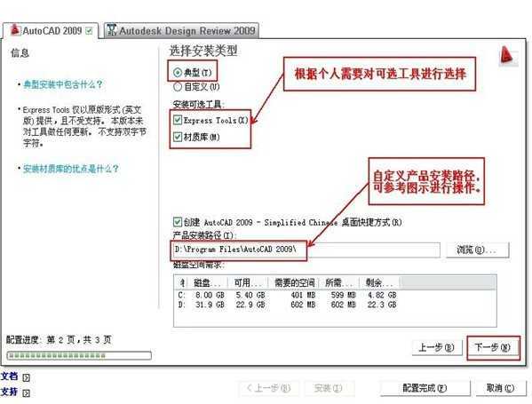This screenshot has width=532, height=404.
Task: Expand the 支持 arrow icon
Action: click(x=26, y=392)
